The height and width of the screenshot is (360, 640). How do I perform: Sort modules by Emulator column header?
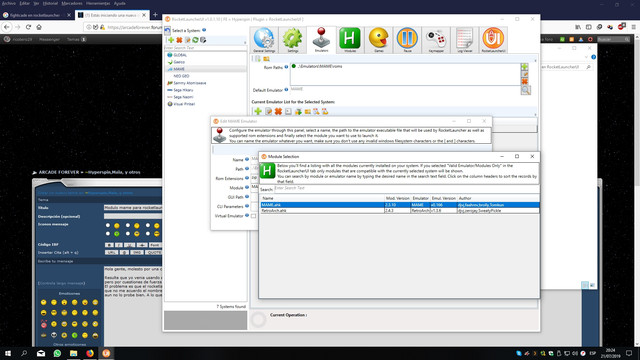420,198
